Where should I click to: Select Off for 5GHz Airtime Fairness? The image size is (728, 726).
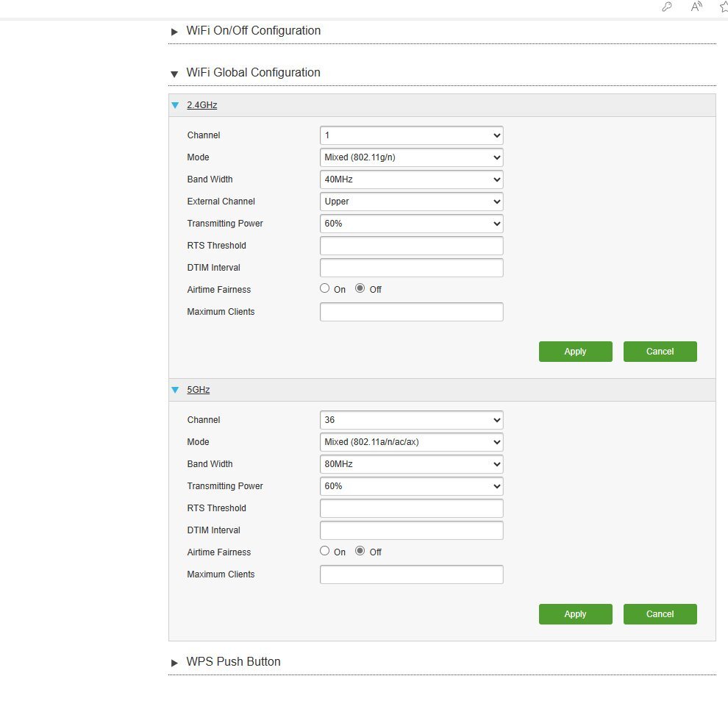click(360, 550)
